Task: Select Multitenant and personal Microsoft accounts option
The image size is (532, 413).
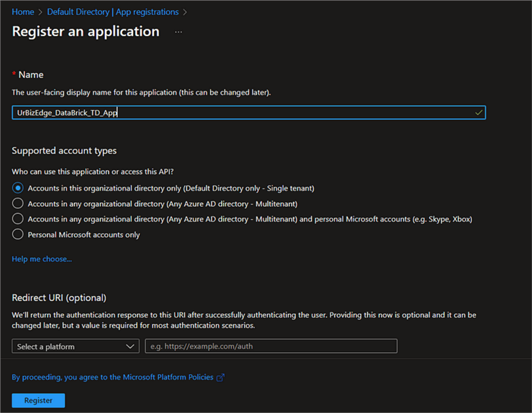Action: tap(18, 219)
